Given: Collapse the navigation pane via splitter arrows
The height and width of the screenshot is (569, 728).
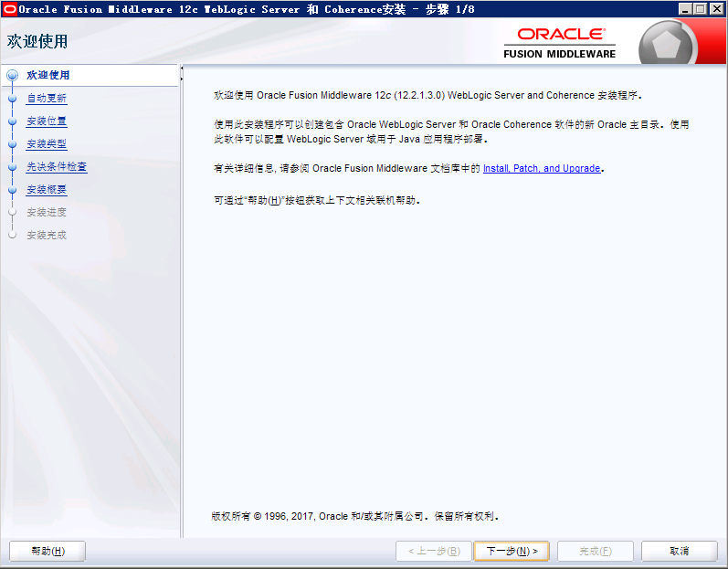Looking at the screenshot, I should [182, 73].
